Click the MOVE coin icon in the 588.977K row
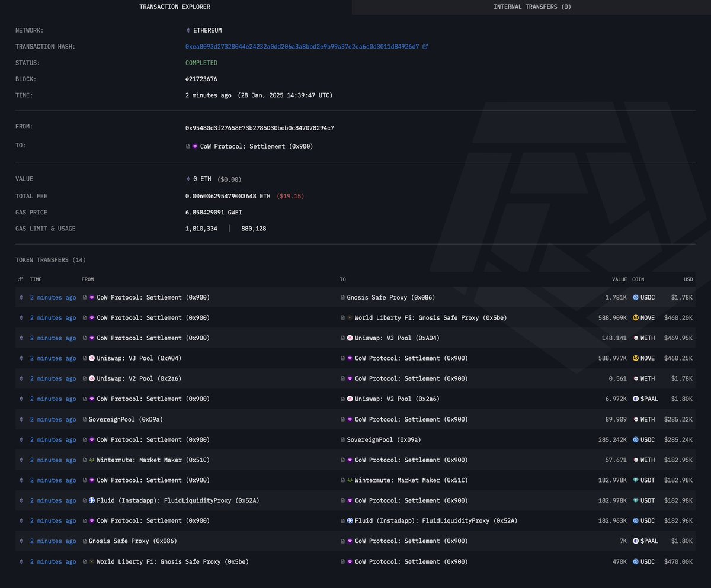Image resolution: width=711 pixels, height=588 pixels. click(x=636, y=358)
